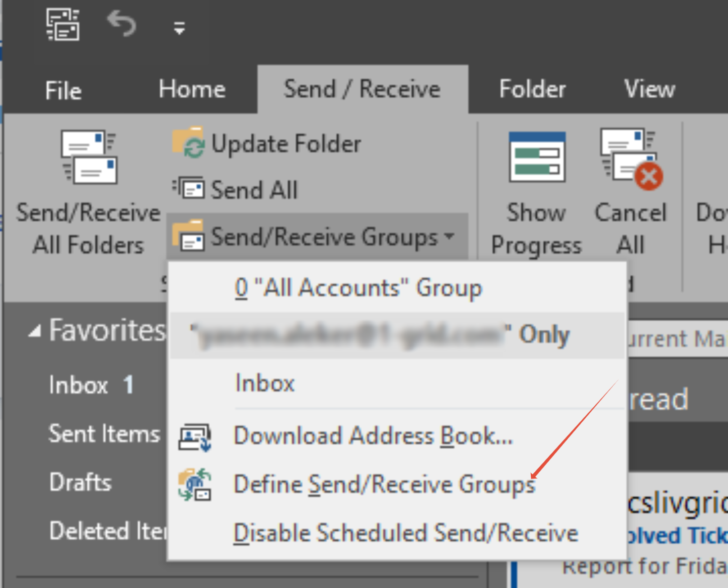Image resolution: width=728 pixels, height=588 pixels.
Task: Click the Cancel All icon with red X
Action: (x=631, y=159)
